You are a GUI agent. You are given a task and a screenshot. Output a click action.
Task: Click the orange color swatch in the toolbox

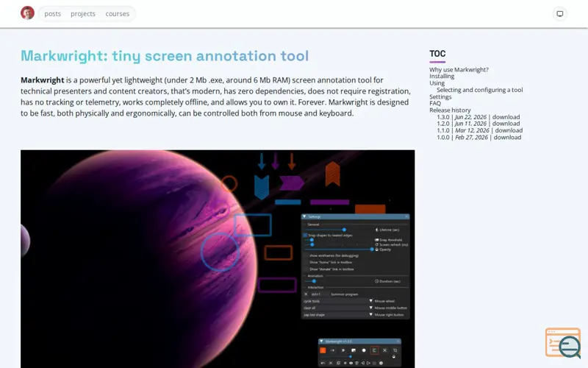[323, 350]
